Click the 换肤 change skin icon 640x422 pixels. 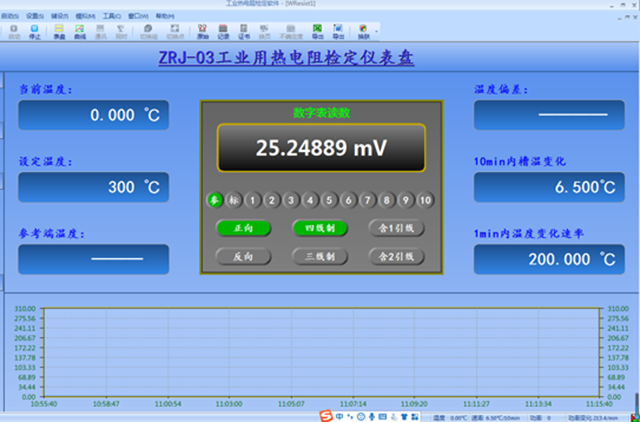pos(363,31)
